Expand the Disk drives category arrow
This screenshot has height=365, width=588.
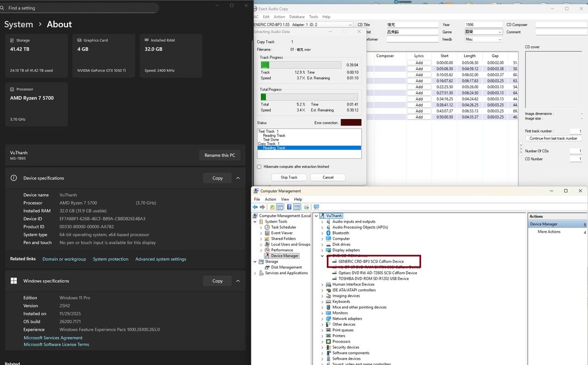(x=322, y=245)
